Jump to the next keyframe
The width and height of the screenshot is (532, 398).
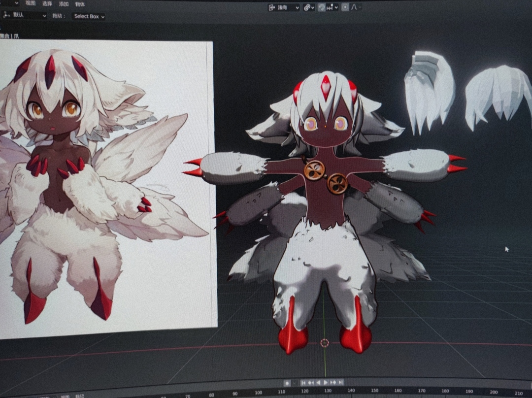click(x=333, y=382)
